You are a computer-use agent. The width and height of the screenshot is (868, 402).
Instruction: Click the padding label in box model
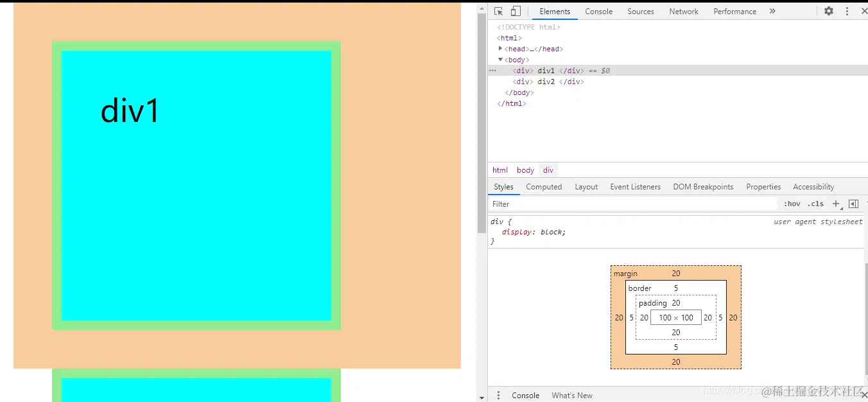pyautogui.click(x=653, y=303)
